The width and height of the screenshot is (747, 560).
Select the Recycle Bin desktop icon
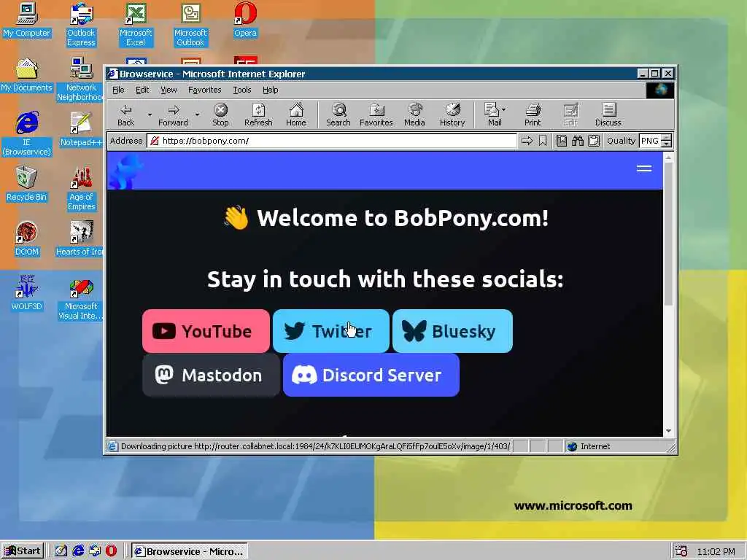(x=27, y=184)
